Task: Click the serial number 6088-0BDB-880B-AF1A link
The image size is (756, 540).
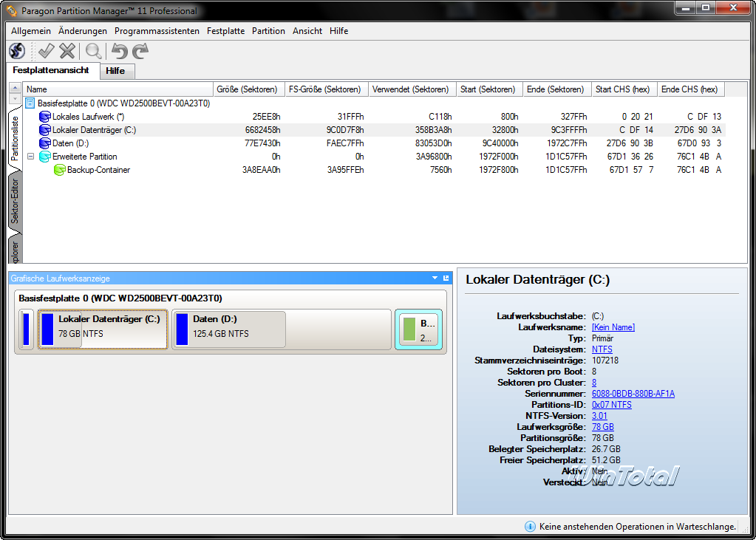Action: click(633, 394)
